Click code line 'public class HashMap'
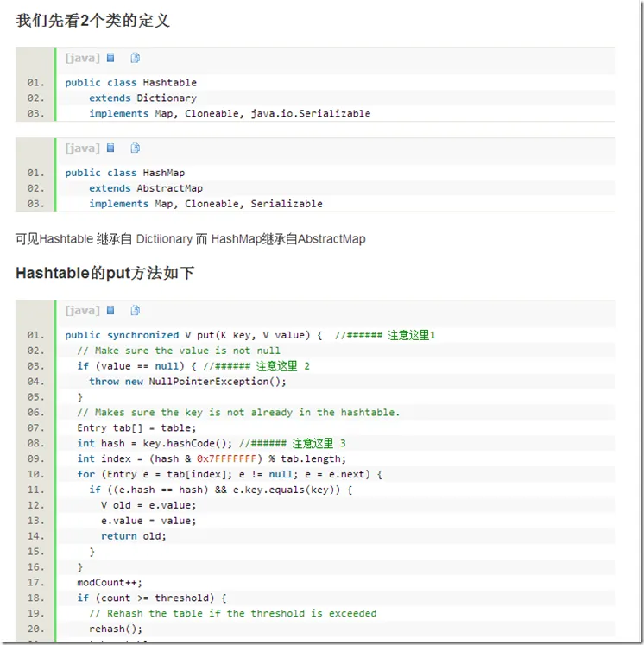 point(125,173)
